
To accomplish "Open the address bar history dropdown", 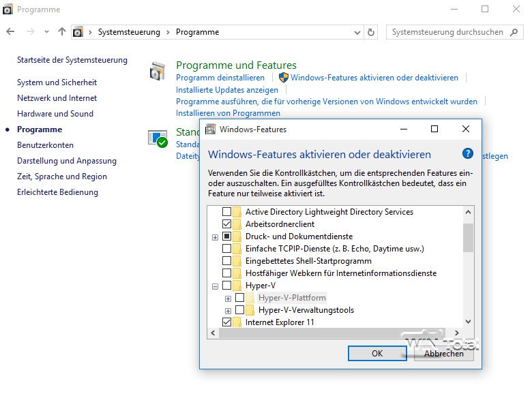I will 357,33.
